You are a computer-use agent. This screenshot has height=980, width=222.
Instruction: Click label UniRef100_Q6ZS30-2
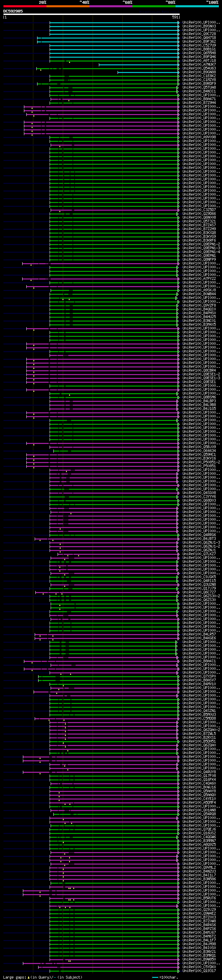point(201,596)
